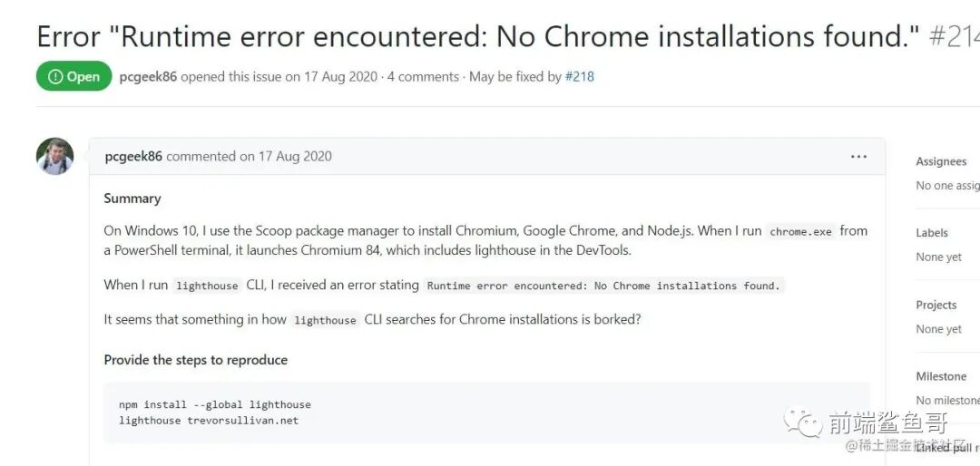The height and width of the screenshot is (466, 980).
Task: Click the 'Provide the steps to reproduce' heading
Action: click(195, 360)
